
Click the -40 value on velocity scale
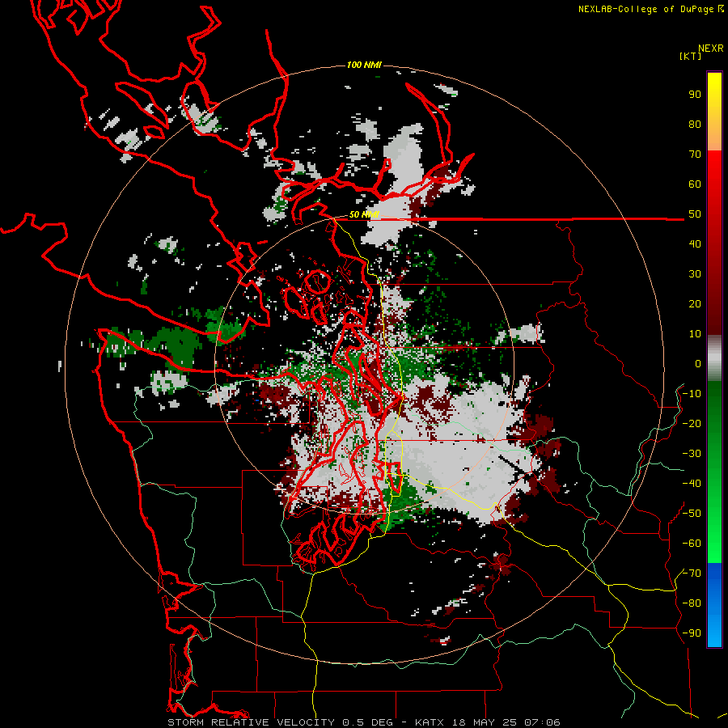click(692, 484)
